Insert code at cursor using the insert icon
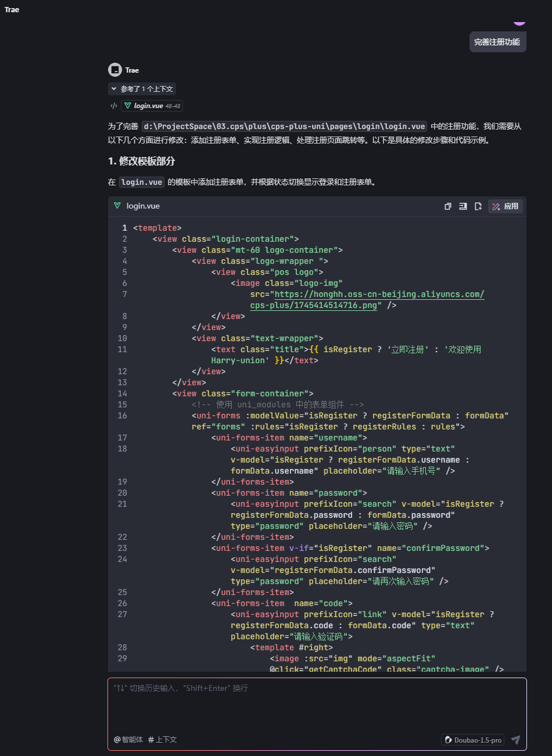The image size is (552, 756). 463,206
